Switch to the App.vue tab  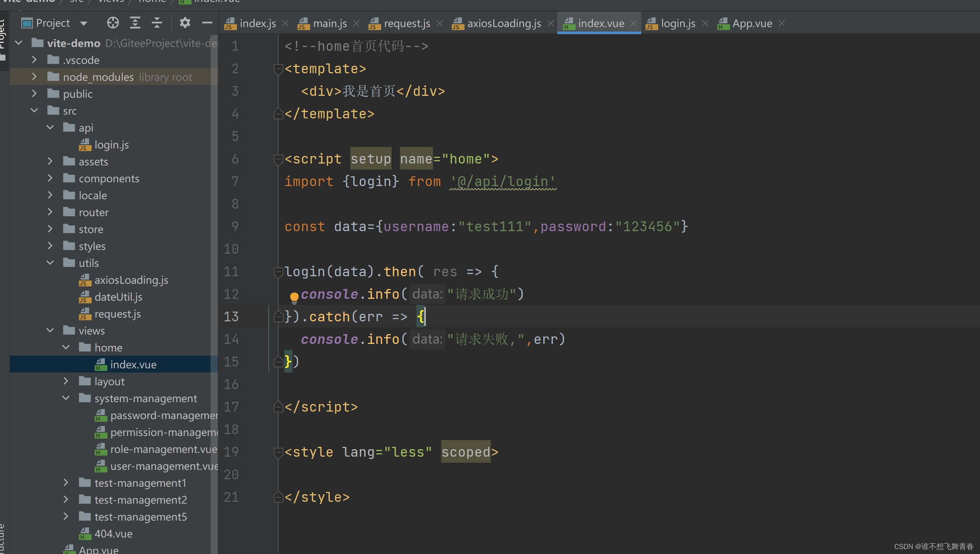pyautogui.click(x=752, y=24)
